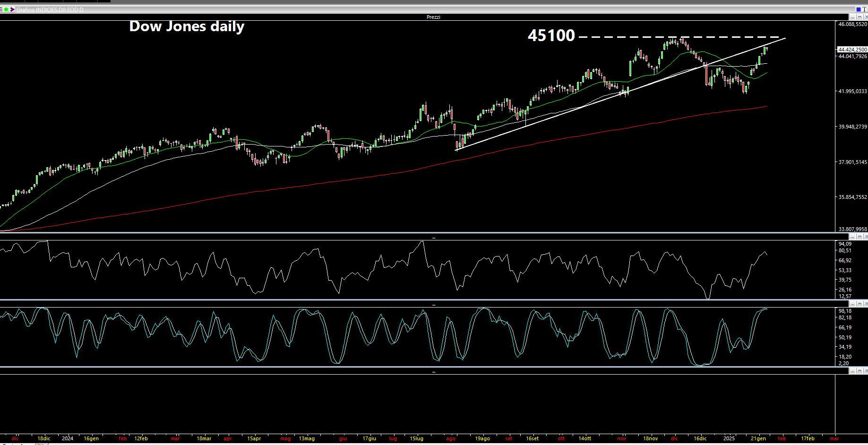
Task: Close the RSI indicator panel
Action: click(865, 237)
